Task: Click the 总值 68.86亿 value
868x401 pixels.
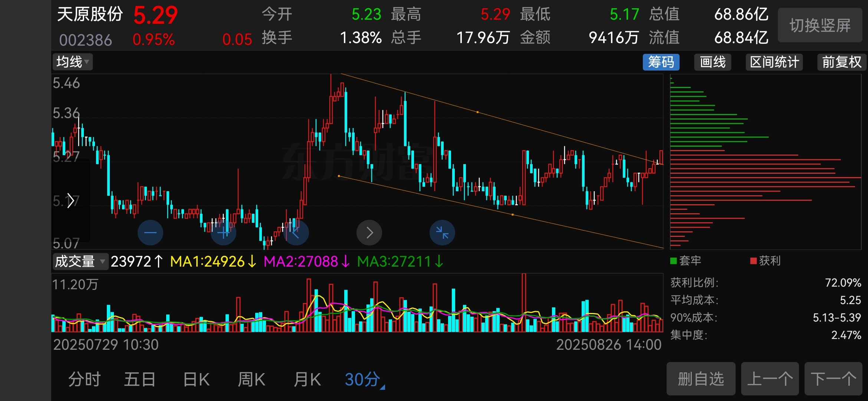Action: [741, 14]
